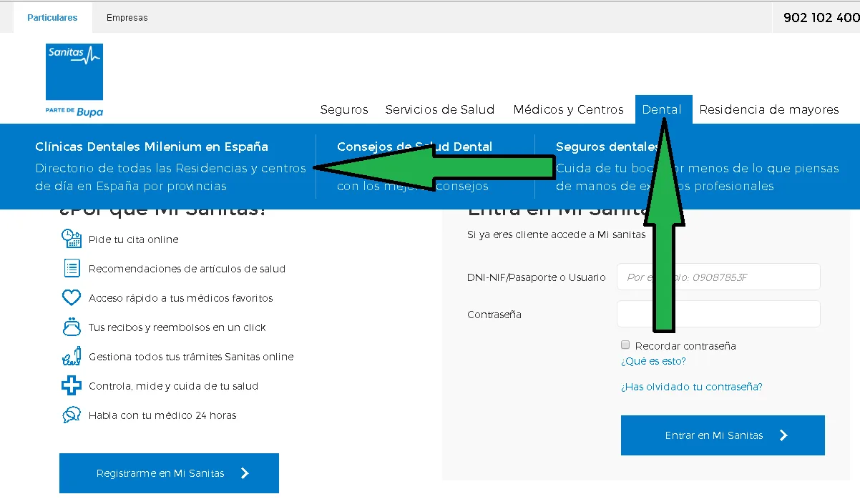The height and width of the screenshot is (504, 860).
Task: Click ¿Has olvidado tu contraseña? link
Action: point(692,387)
